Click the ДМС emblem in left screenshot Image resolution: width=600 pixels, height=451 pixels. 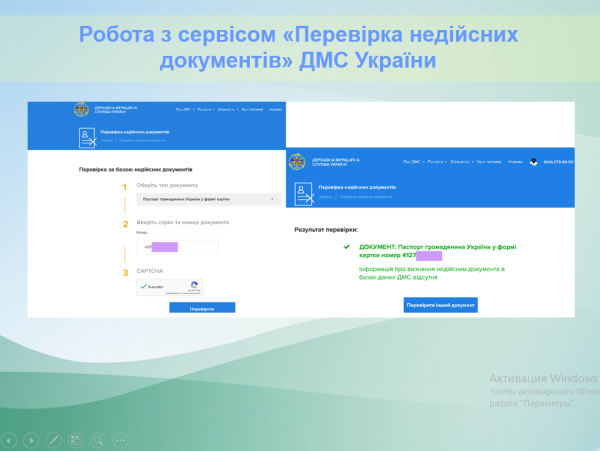pyautogui.click(x=81, y=109)
